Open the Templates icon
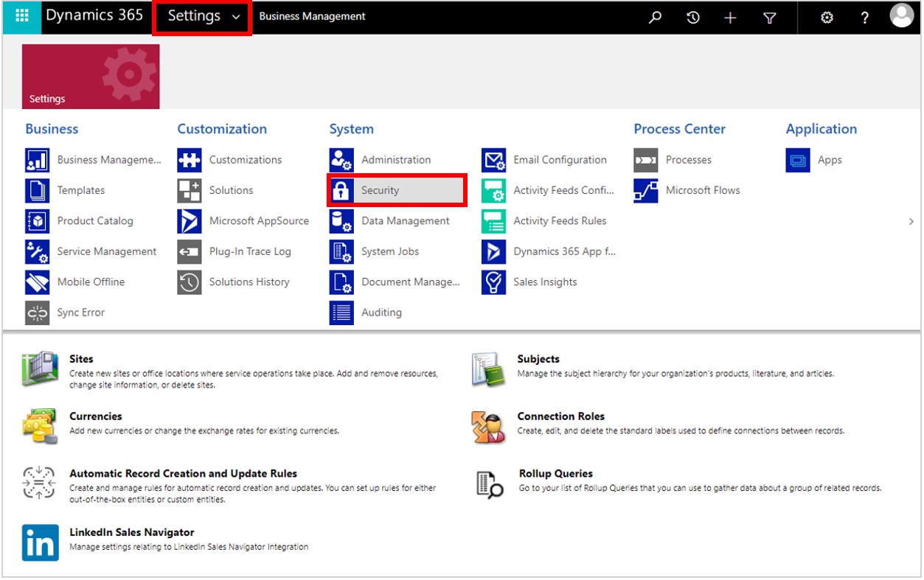This screenshot has height=580, width=924. coord(38,190)
